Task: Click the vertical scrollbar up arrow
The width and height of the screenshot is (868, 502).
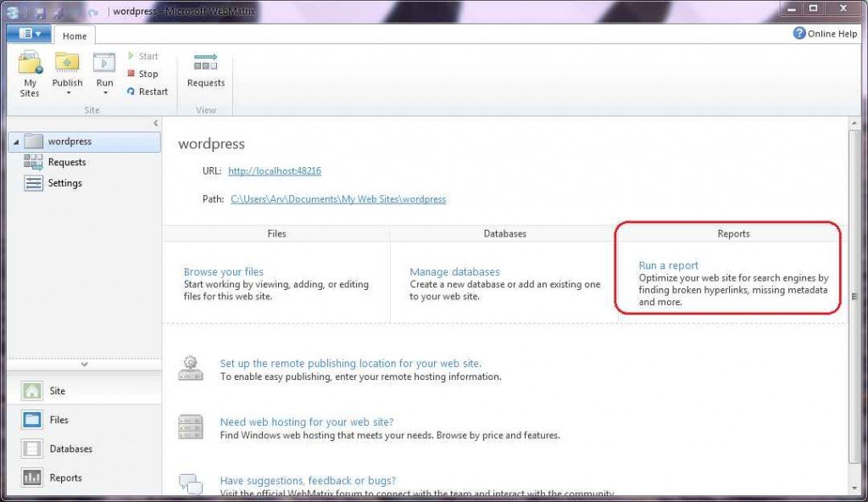Action: point(854,122)
